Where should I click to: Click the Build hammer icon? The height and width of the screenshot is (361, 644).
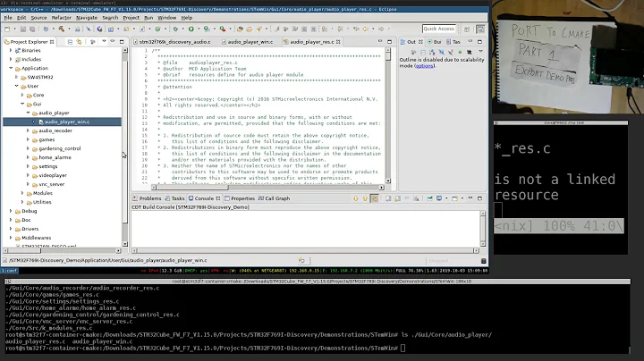[62, 29]
